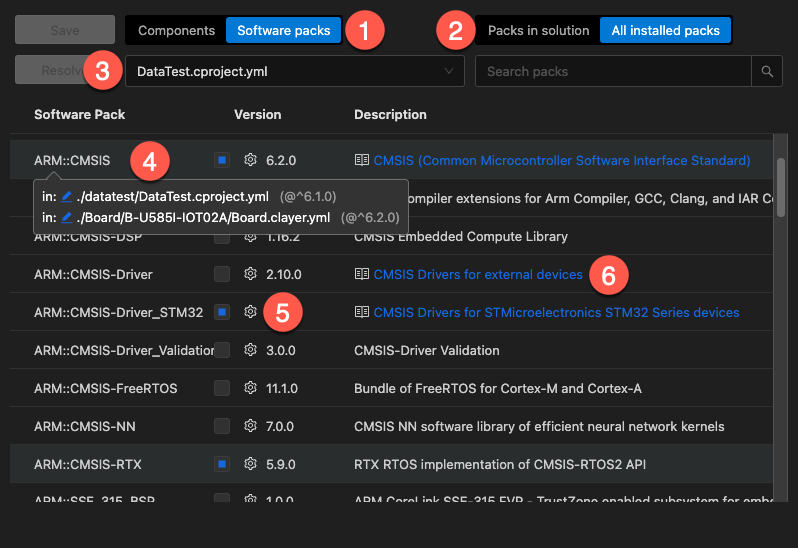Click the Version column header
This screenshot has height=548, width=798.
[x=258, y=114]
